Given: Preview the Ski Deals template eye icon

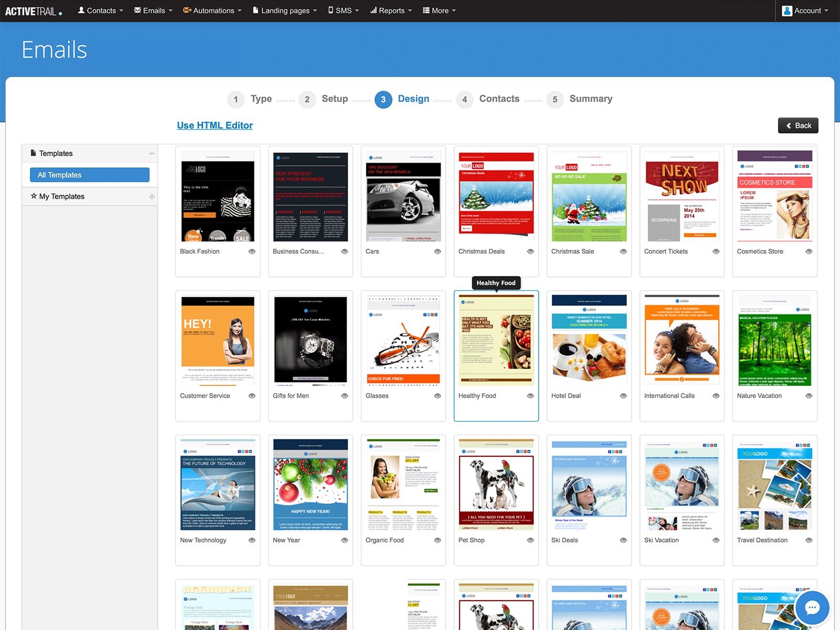Looking at the screenshot, I should point(623,540).
